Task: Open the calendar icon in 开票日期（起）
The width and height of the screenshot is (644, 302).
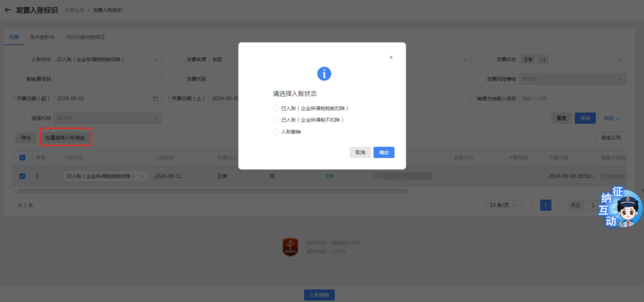Action: [155, 98]
